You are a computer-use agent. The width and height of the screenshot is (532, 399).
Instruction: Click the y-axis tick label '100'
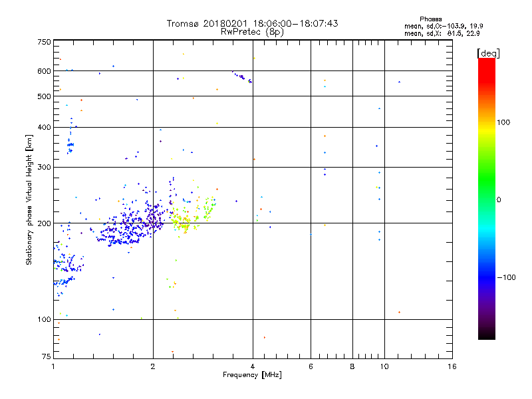44,320
